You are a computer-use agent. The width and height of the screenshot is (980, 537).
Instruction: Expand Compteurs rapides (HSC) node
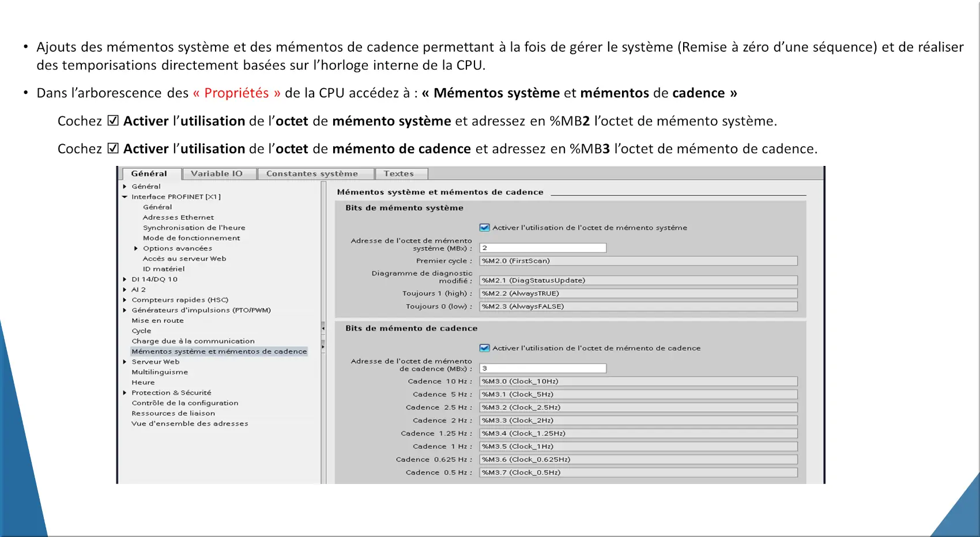125,300
